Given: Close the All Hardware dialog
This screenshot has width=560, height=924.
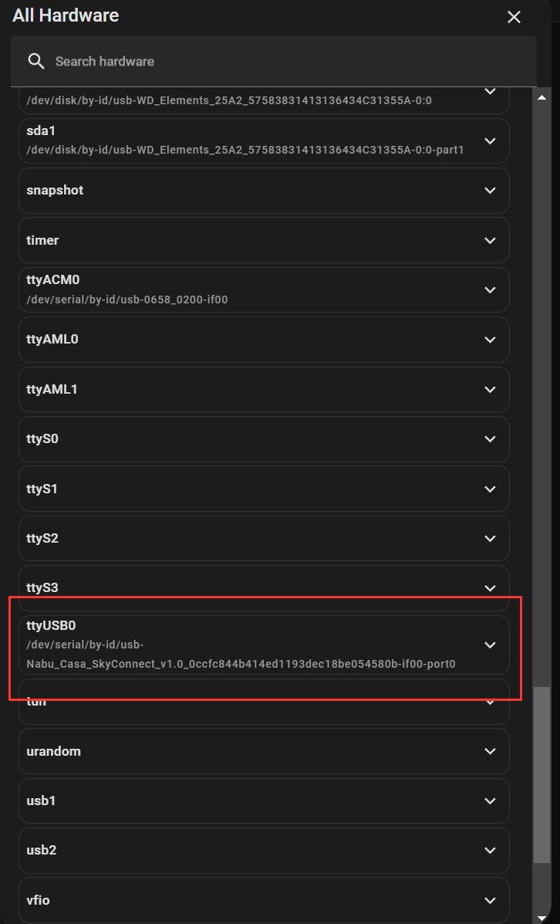Looking at the screenshot, I should (x=514, y=16).
